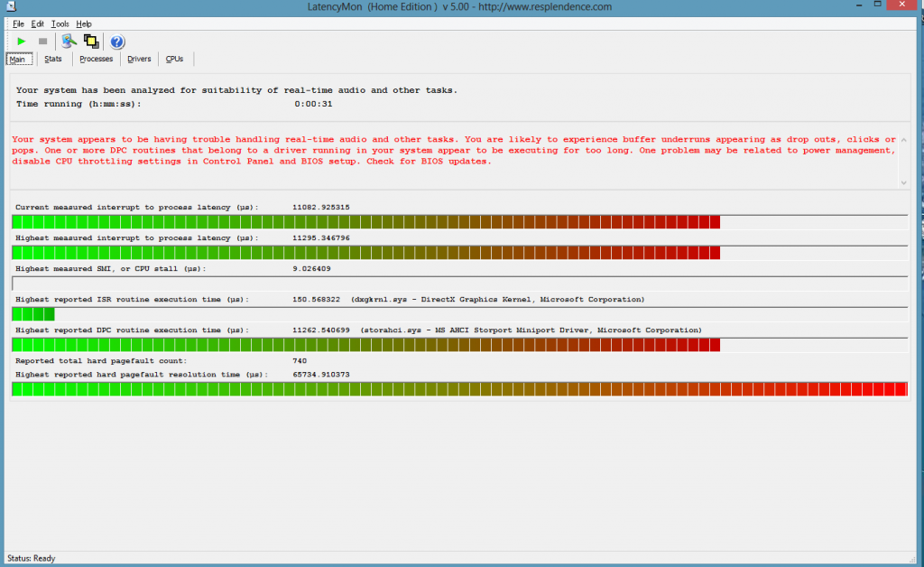
Task: Switch to the Stats tab
Action: [53, 59]
